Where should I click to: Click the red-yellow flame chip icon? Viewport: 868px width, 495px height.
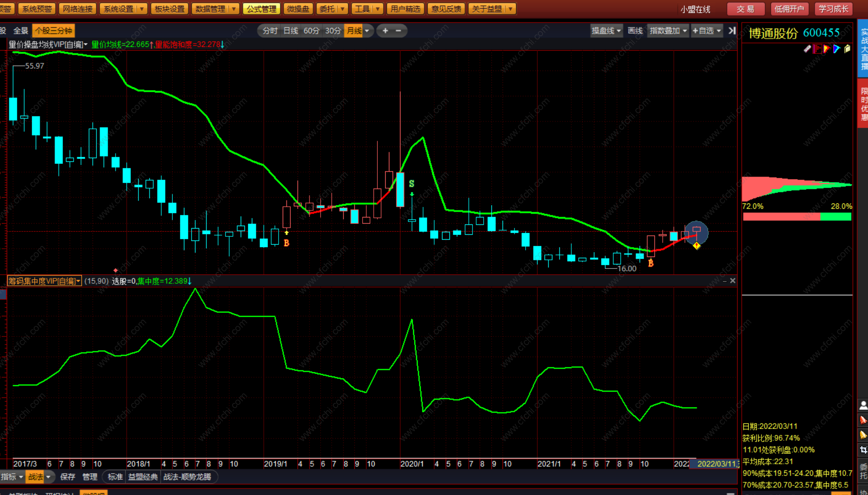pyautogui.click(x=827, y=49)
